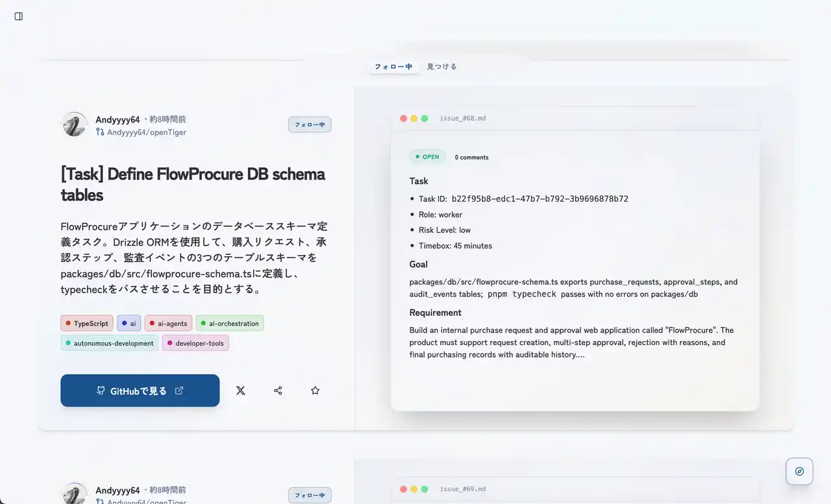Click the green window dot on issue_#68.md
The height and width of the screenshot is (504, 831).
tap(425, 119)
